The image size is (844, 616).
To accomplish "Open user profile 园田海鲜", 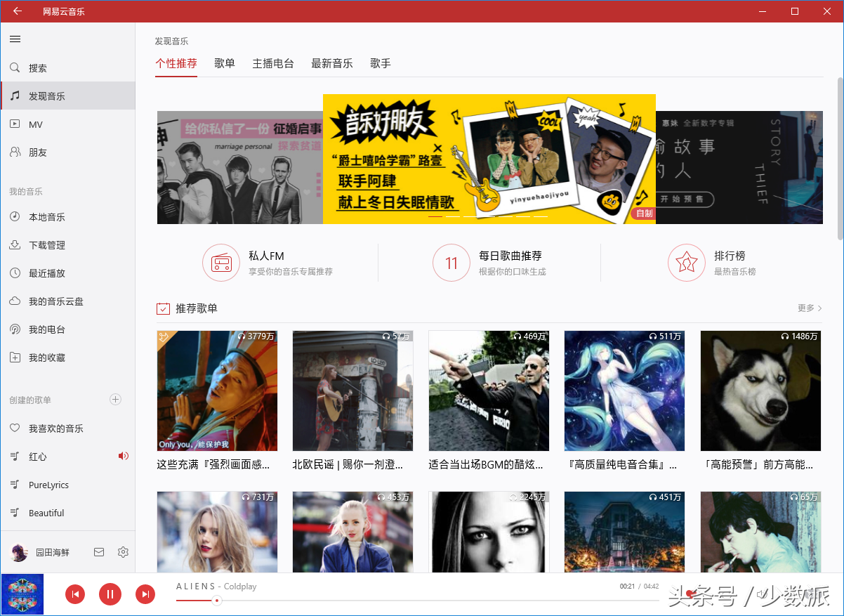I will [x=40, y=552].
